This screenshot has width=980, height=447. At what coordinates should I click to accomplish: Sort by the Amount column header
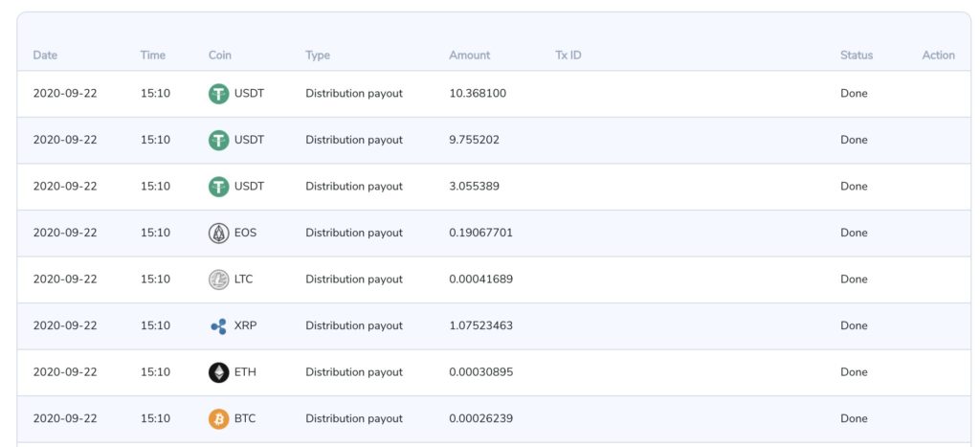pos(470,56)
